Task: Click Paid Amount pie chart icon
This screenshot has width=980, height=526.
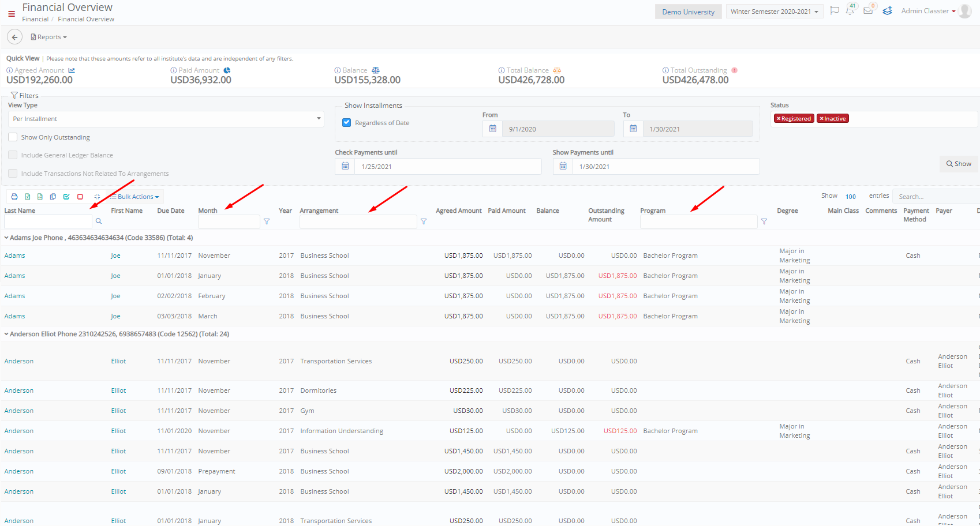Action: 227,70
